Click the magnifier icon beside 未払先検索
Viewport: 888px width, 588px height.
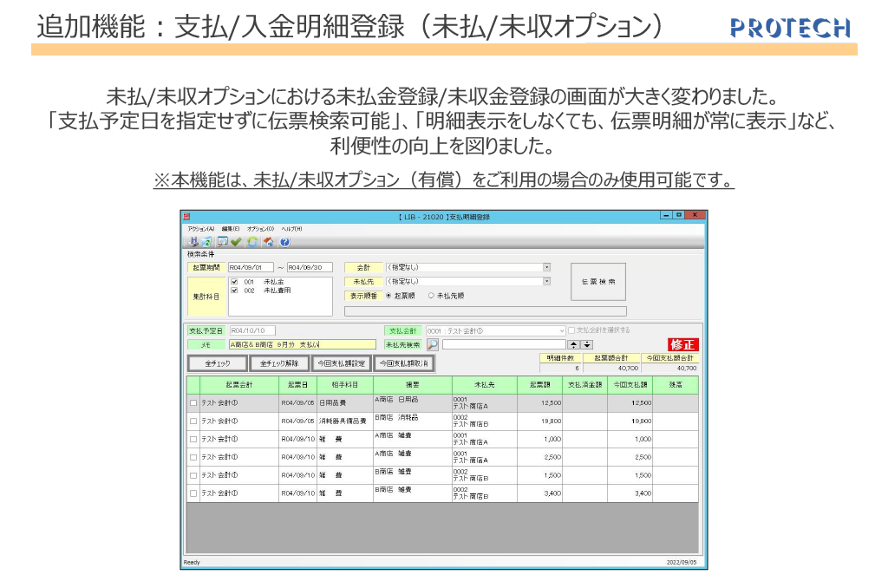tap(432, 344)
